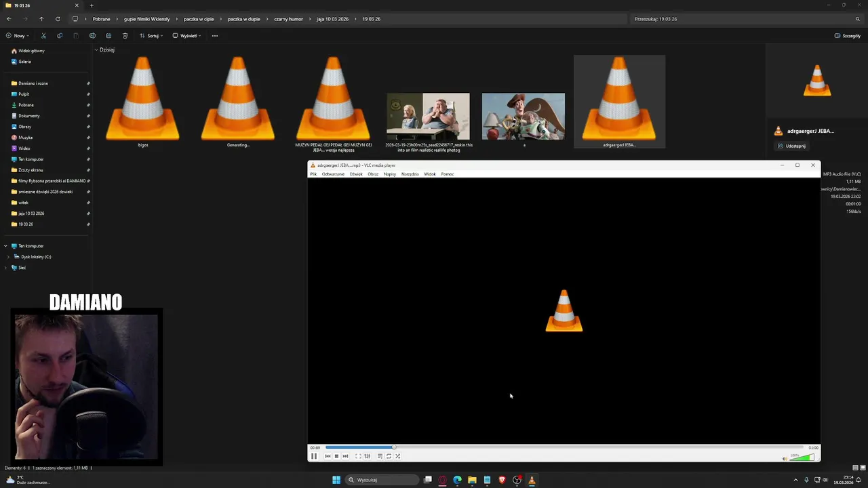Open the Obraz menu in VLC
868x488 pixels.
tap(373, 174)
